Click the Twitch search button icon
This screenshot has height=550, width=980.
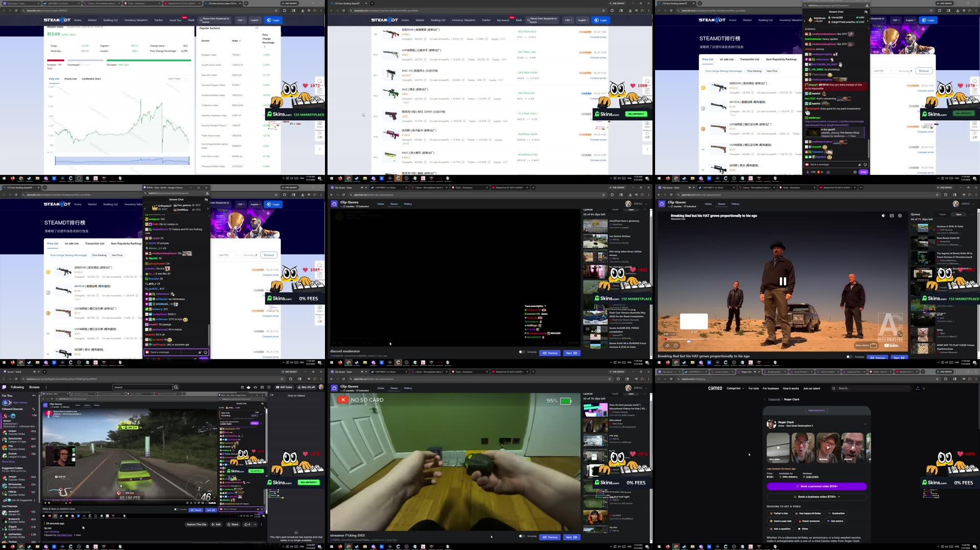pos(176,387)
